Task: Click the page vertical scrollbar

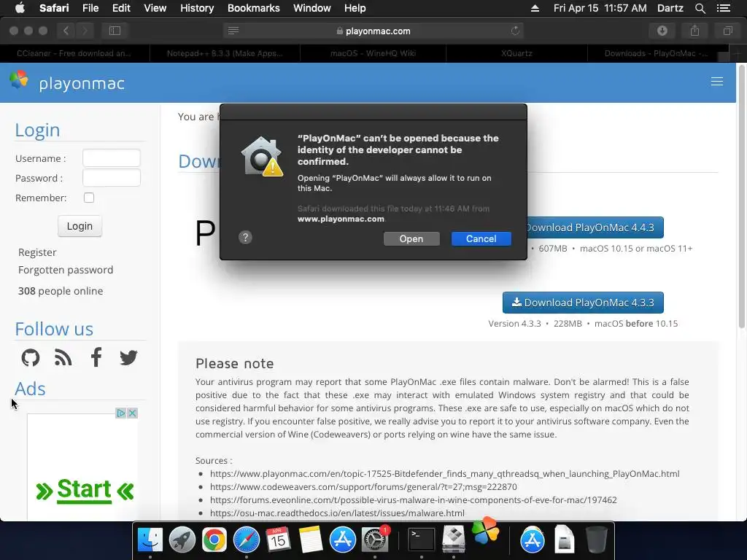Action: click(x=741, y=198)
